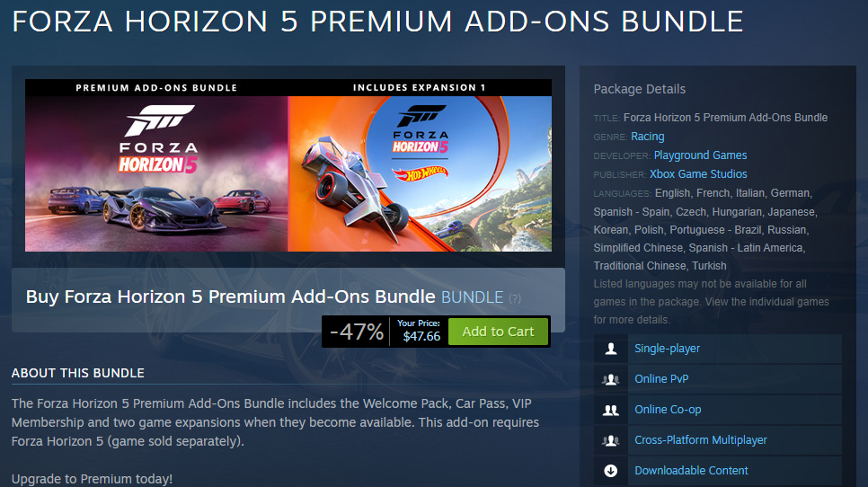Viewport: 868px width, 487px height.
Task: Open the Playground Games developer page
Action: pos(700,155)
